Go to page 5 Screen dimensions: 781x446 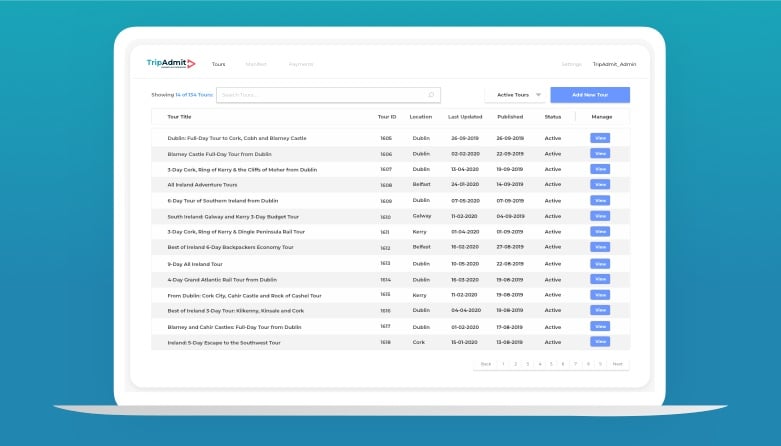tap(551, 364)
